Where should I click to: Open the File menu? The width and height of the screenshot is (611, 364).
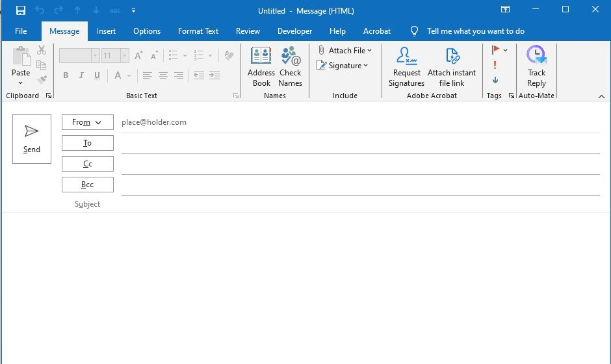tap(21, 31)
